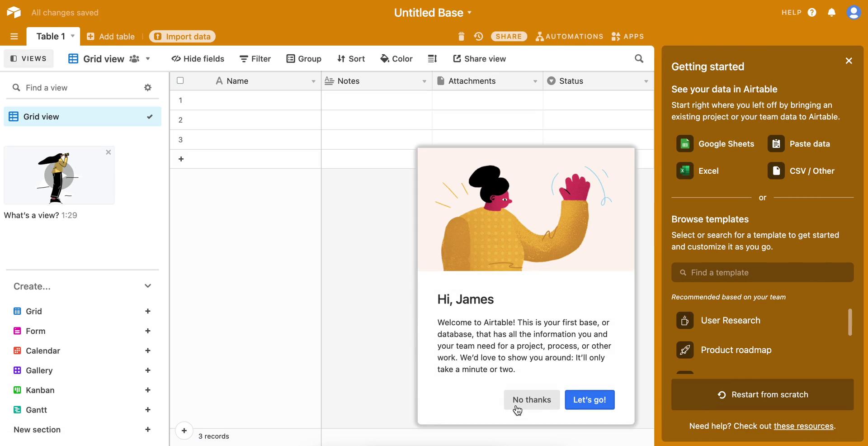Open Grid view collaborators icon
This screenshot has width=868, height=446.
[x=134, y=59]
